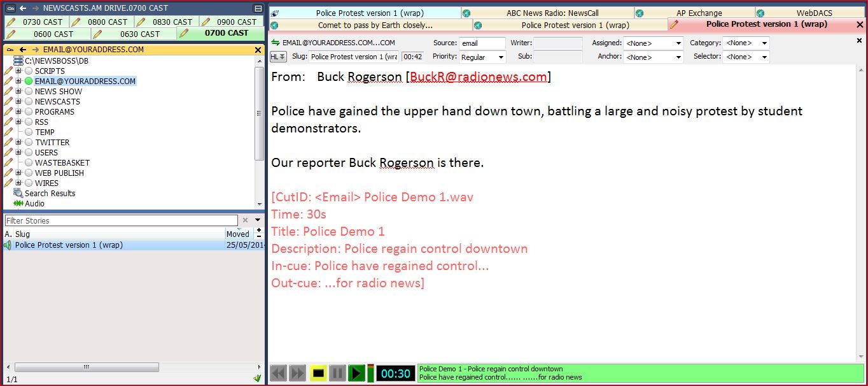Switch to the 0900 CAST tab

(x=232, y=22)
